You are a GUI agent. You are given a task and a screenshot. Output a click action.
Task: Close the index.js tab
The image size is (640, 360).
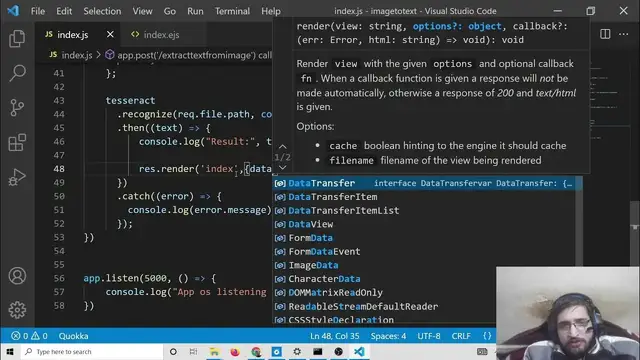coord(110,35)
